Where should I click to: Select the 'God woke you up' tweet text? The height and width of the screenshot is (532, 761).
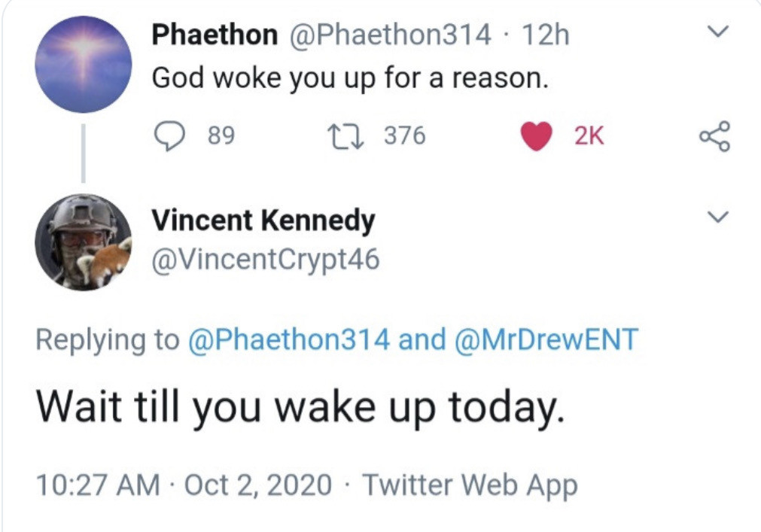[350, 78]
